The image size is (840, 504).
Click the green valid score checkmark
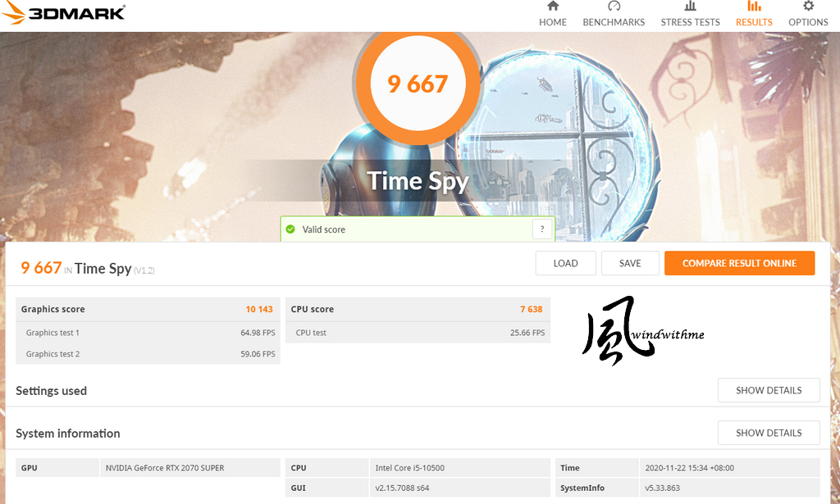pyautogui.click(x=290, y=229)
